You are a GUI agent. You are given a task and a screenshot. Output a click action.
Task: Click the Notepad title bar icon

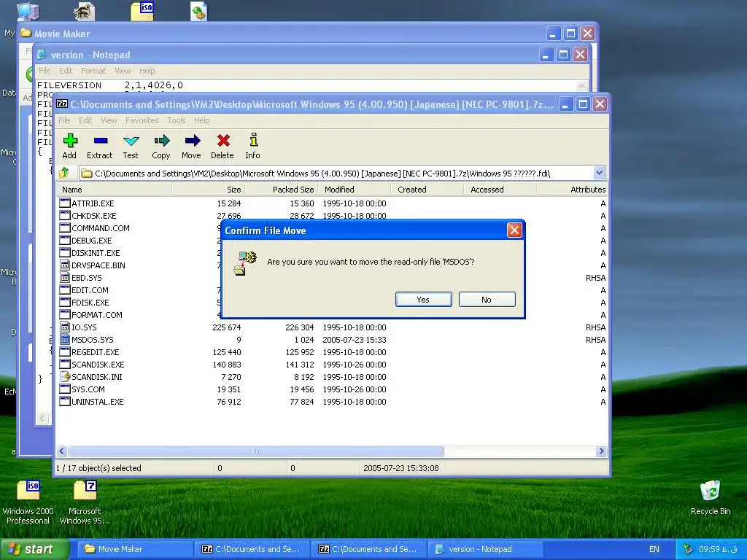[42, 55]
